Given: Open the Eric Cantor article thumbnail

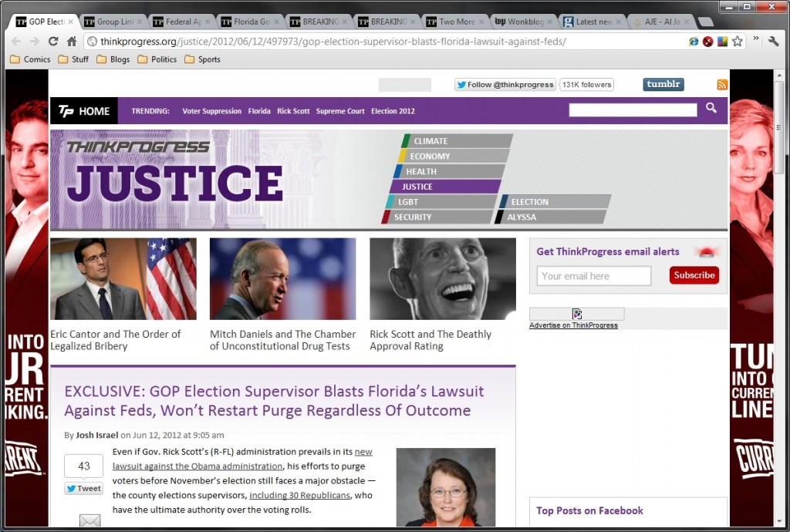Looking at the screenshot, I should (123, 279).
